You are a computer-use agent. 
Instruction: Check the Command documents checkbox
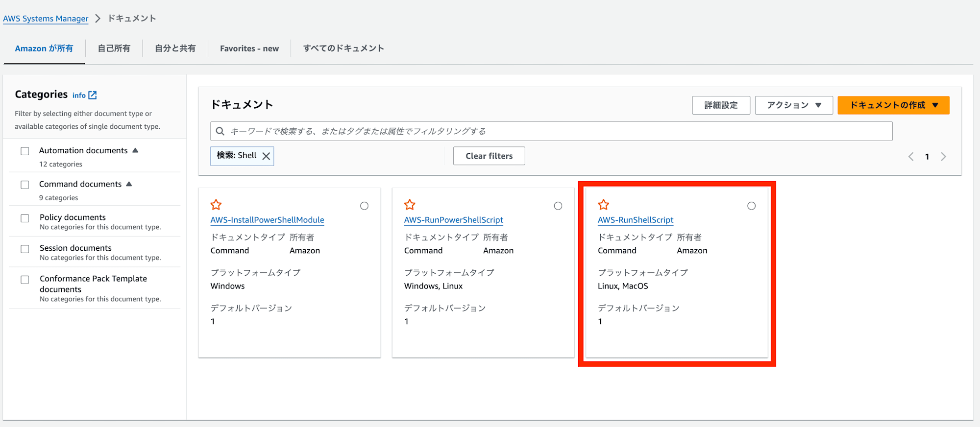click(x=25, y=185)
